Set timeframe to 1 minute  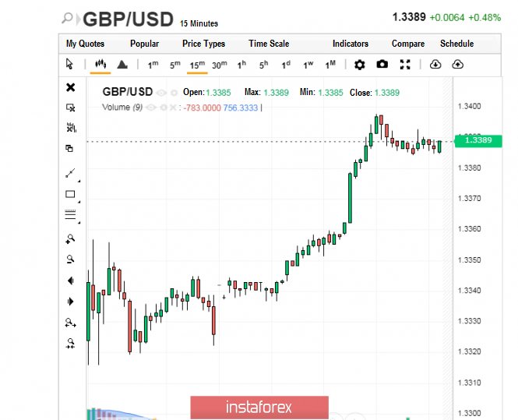click(x=153, y=65)
